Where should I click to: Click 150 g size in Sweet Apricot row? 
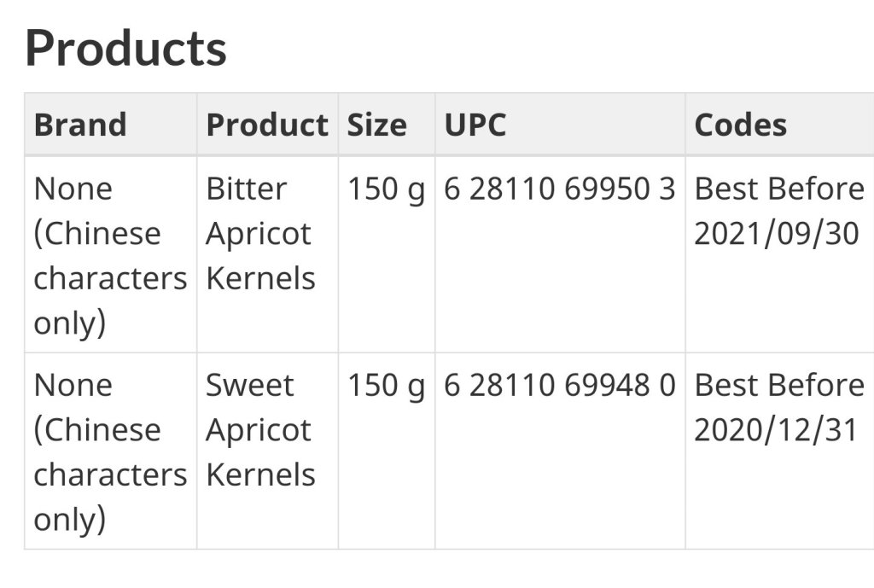[386, 385]
